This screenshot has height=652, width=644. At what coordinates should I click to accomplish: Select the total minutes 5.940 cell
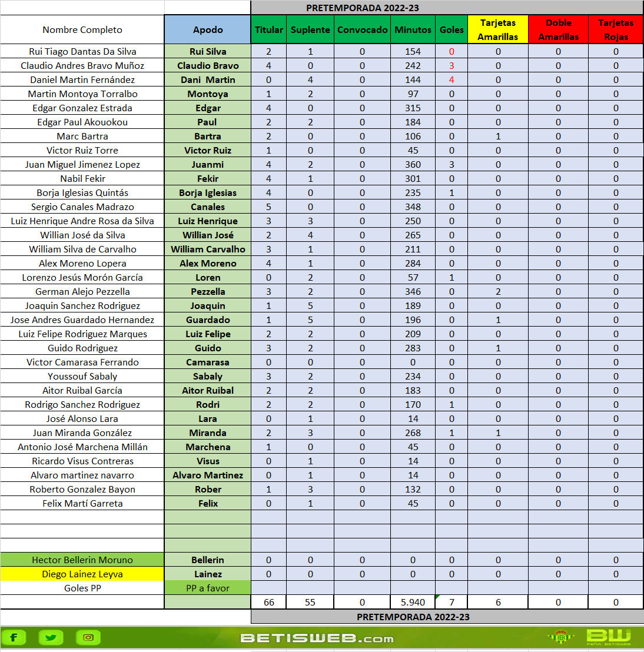413,603
